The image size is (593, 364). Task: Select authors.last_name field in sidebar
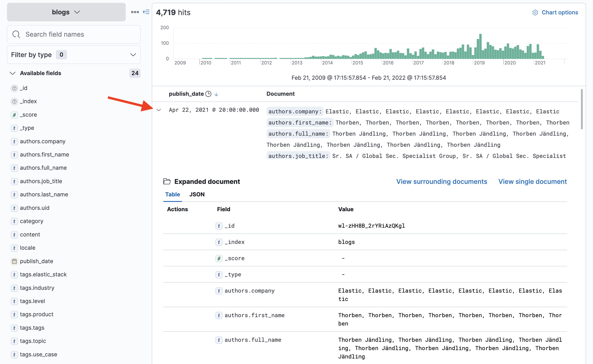[x=44, y=195]
